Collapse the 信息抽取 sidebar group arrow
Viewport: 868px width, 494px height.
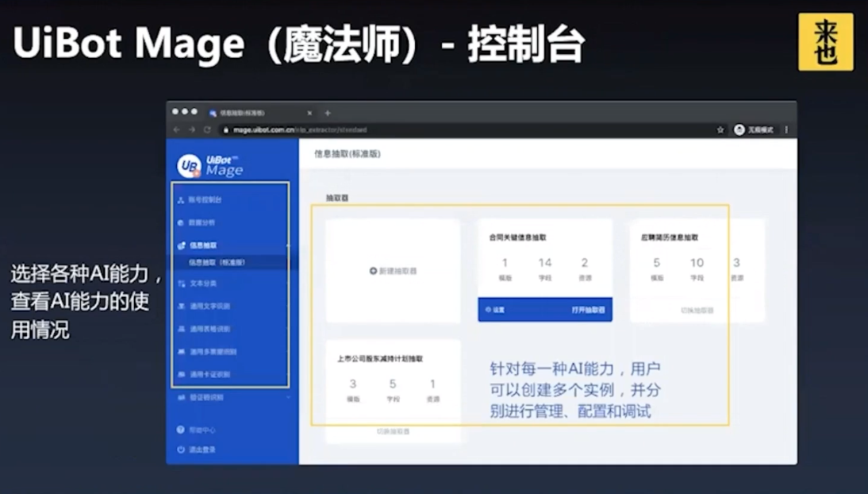287,245
